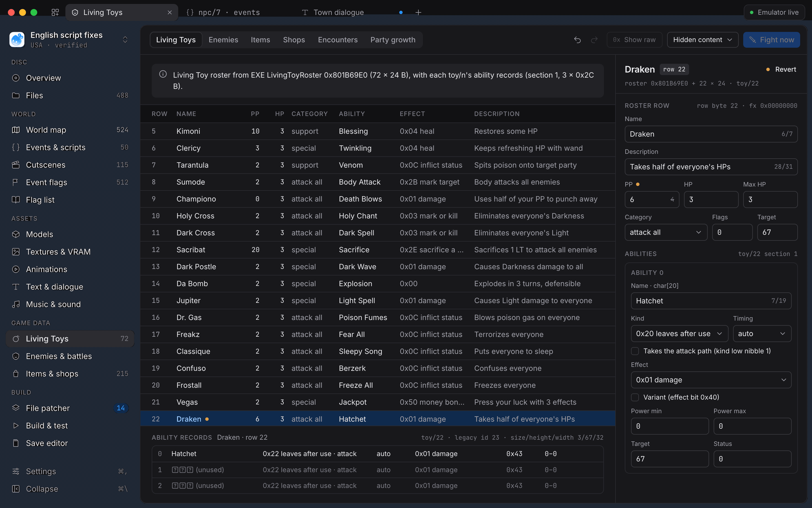
Task: Click ability record 0 Hatchet row
Action: [378, 454]
